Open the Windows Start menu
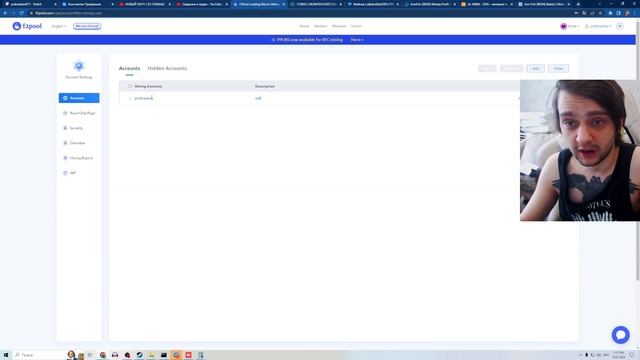Image resolution: width=640 pixels, height=360 pixels. pyautogui.click(x=5, y=355)
